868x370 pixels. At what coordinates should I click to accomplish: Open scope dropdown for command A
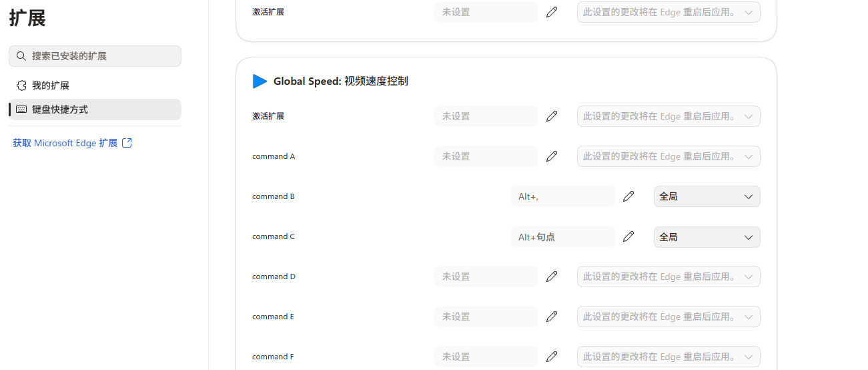pyautogui.click(x=669, y=156)
